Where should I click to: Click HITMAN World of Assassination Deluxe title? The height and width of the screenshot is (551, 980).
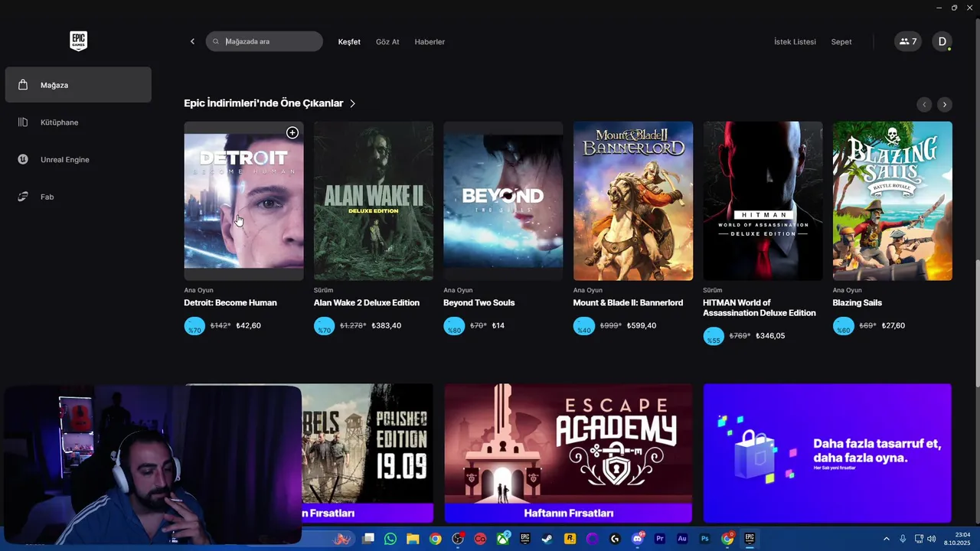pos(759,308)
